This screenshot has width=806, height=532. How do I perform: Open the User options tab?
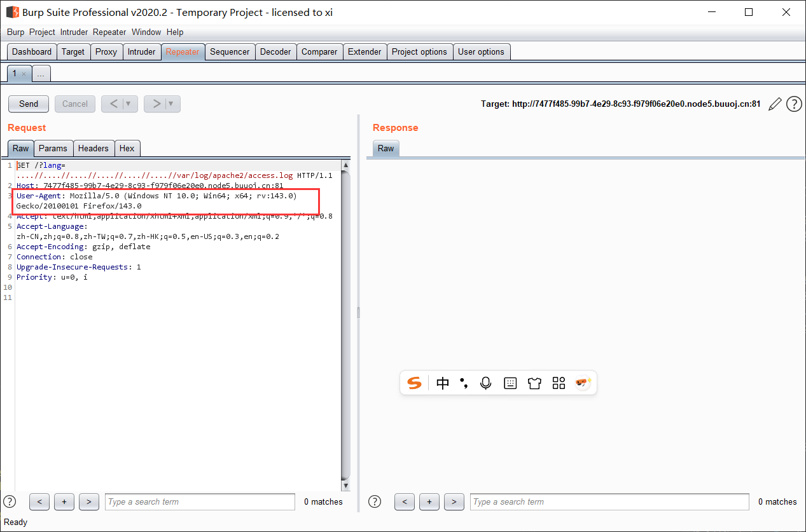pos(481,52)
